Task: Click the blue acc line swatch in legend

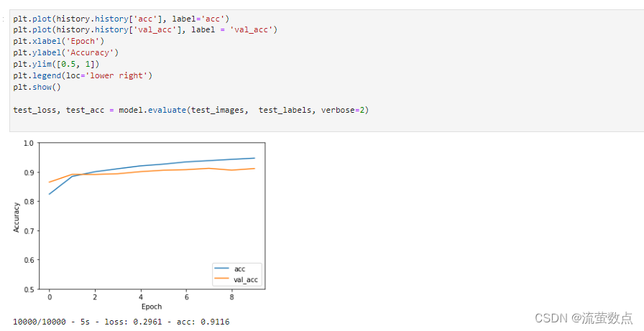Action: [223, 269]
